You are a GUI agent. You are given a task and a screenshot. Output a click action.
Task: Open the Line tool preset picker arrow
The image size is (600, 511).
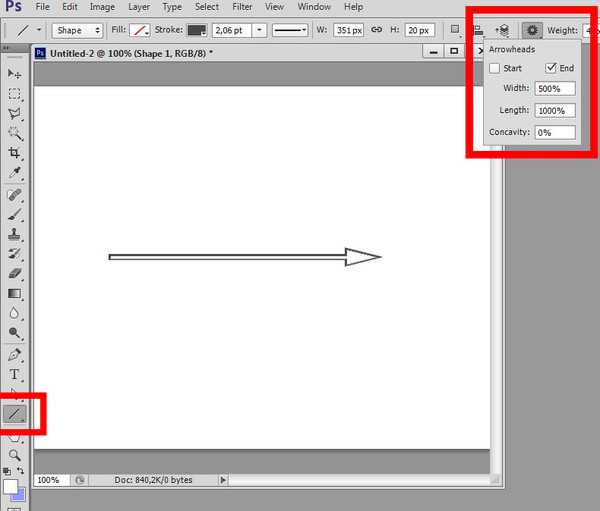point(39,29)
